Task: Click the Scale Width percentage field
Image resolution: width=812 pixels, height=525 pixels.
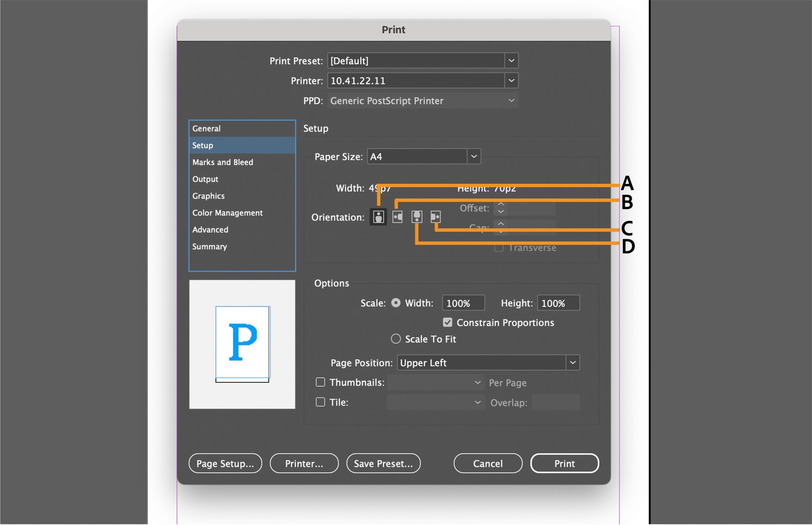Action: 463,302
